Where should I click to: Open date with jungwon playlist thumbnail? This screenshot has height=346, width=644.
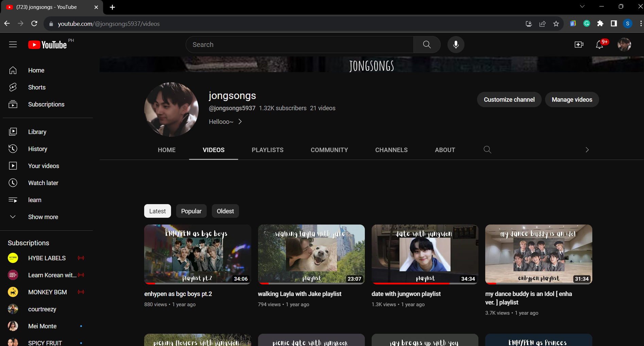coord(425,254)
